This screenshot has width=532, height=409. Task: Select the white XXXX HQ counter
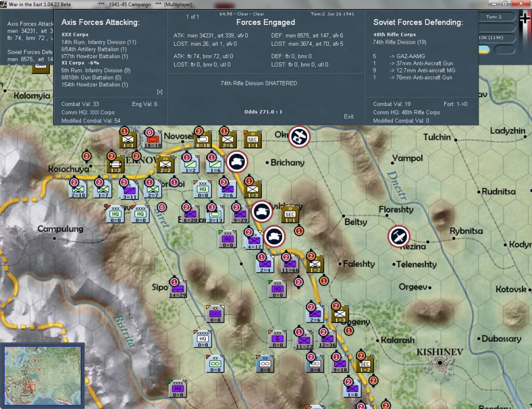tap(140, 214)
